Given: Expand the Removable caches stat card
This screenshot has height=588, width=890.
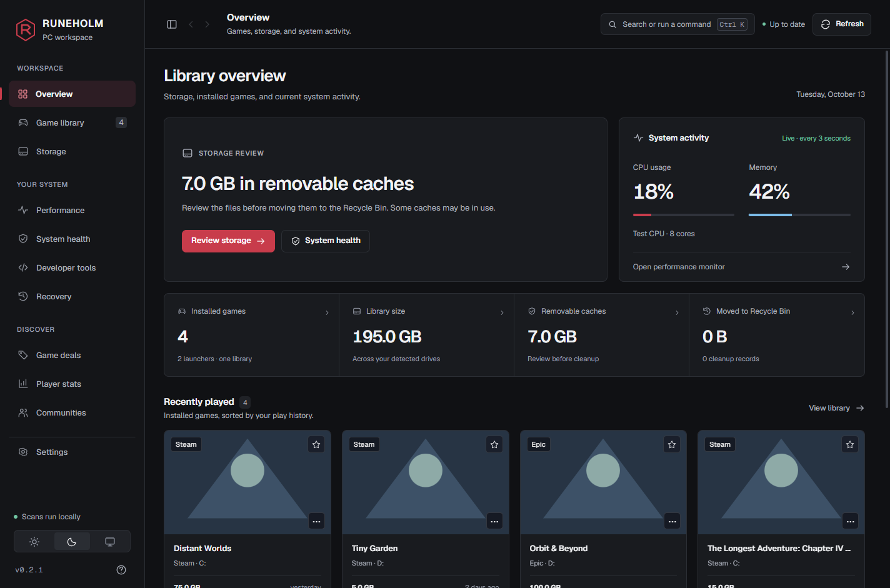Looking at the screenshot, I should [x=601, y=335].
